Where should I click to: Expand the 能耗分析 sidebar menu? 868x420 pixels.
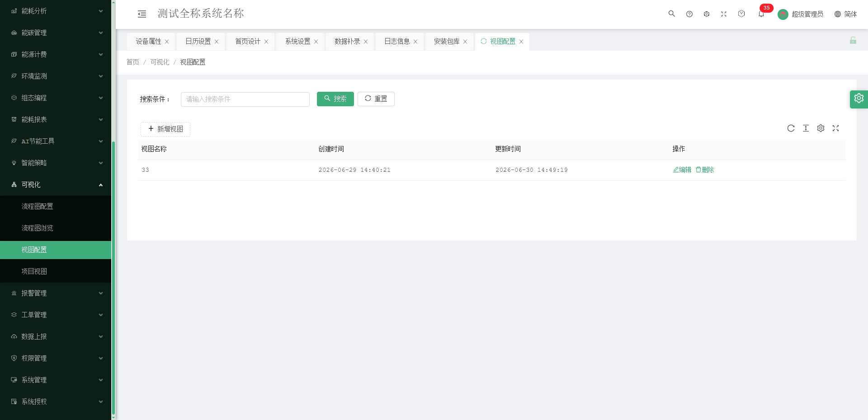56,11
